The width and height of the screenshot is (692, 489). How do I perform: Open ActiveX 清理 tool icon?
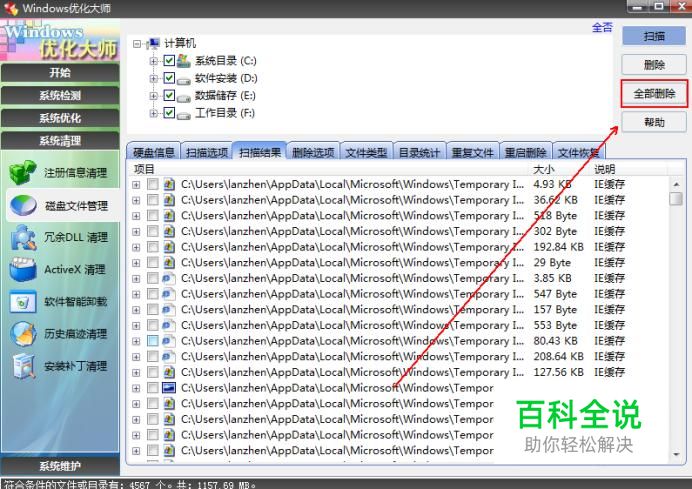click(x=23, y=269)
